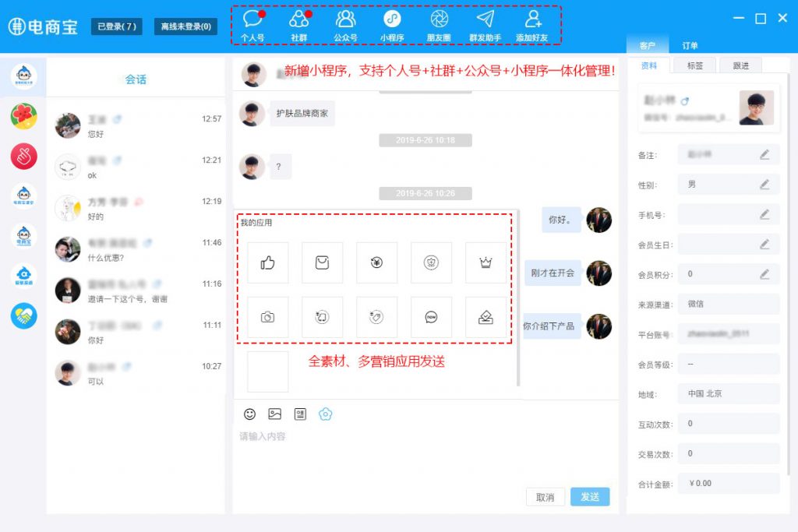Open the shopping bag app in 我的应用

[322, 262]
